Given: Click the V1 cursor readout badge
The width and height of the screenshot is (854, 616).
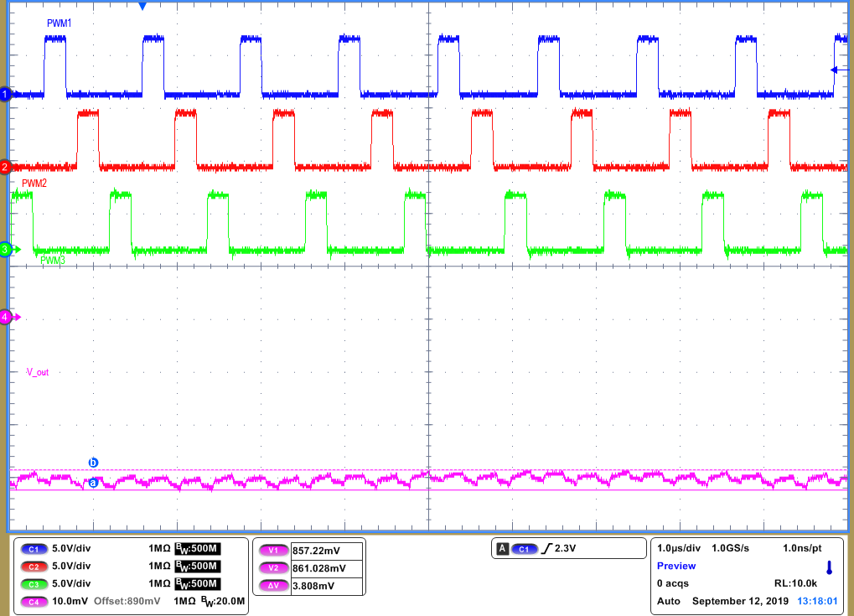Looking at the screenshot, I should click(272, 549).
